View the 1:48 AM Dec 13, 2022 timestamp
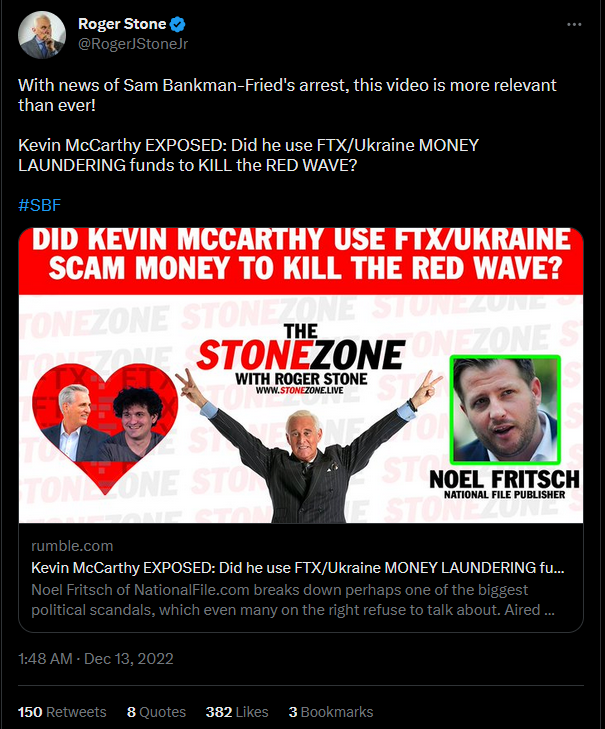 [95, 659]
